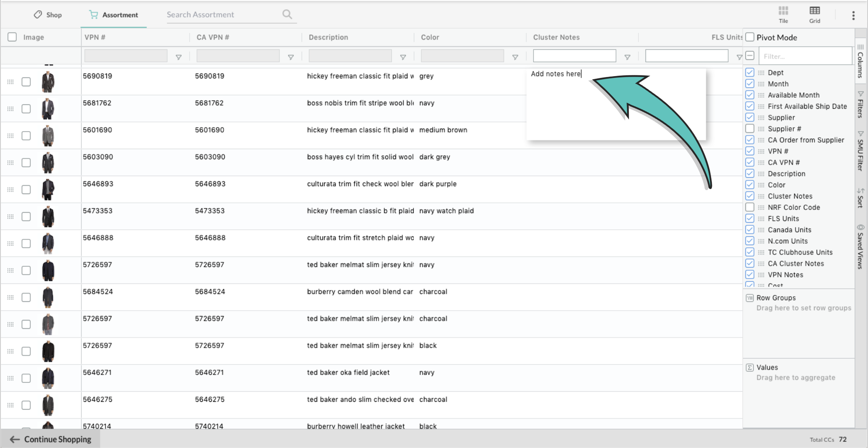Viewport: 868px width, 448px height.
Task: Click the search magnifier icon
Action: [x=287, y=15]
